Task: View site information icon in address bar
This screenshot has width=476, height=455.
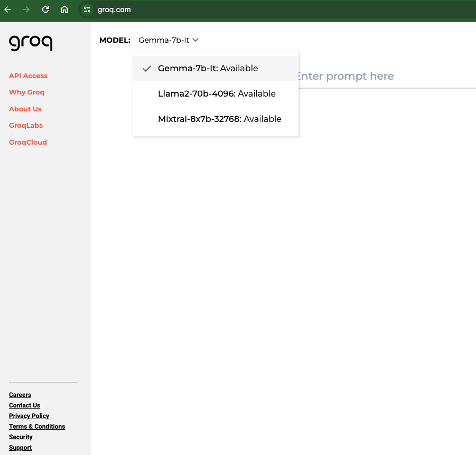Action: coord(87,10)
